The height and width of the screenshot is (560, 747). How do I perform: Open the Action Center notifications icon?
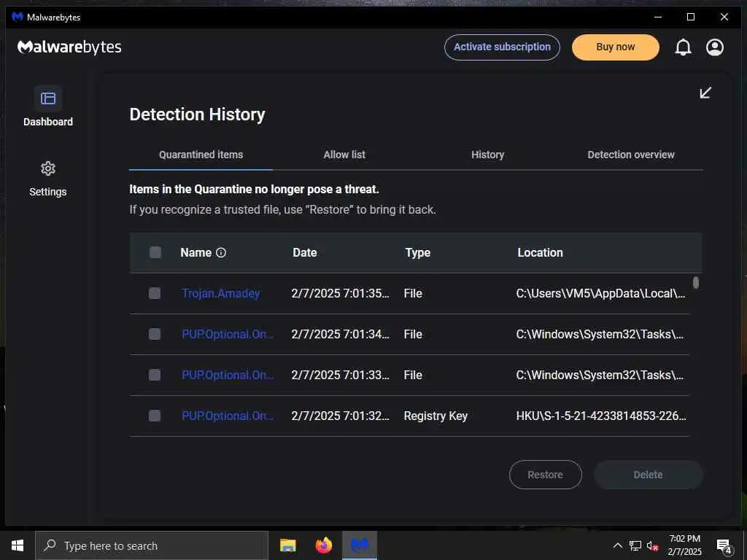click(x=724, y=545)
